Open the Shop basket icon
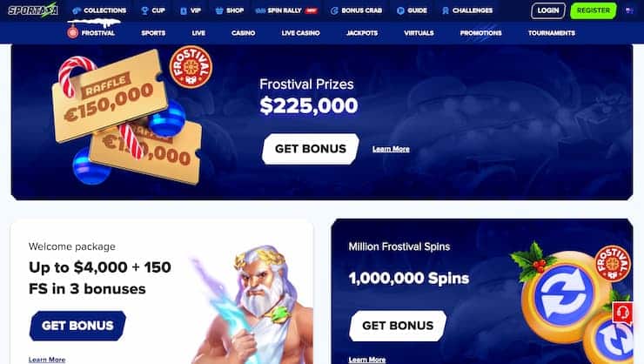 pyautogui.click(x=219, y=10)
